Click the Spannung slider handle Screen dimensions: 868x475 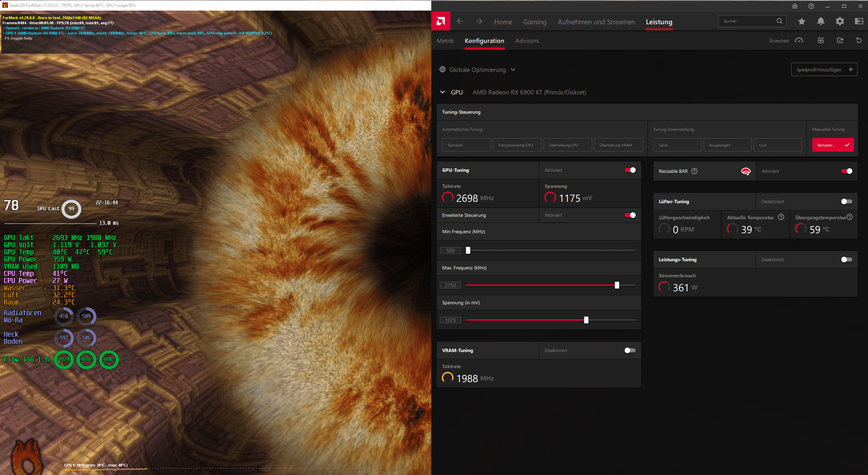[586, 320]
